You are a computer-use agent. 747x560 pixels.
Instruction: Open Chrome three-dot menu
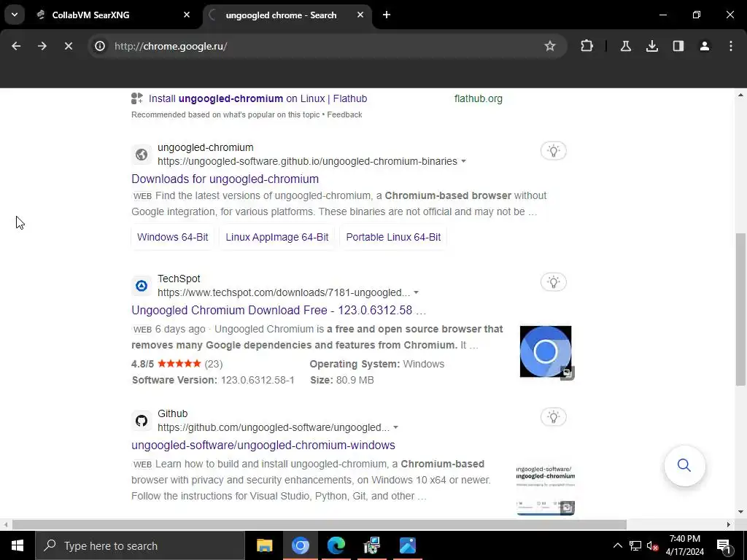point(731,46)
